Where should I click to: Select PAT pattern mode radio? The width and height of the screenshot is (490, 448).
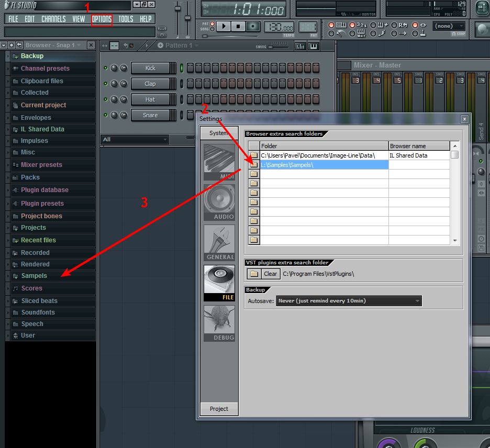pos(212,24)
